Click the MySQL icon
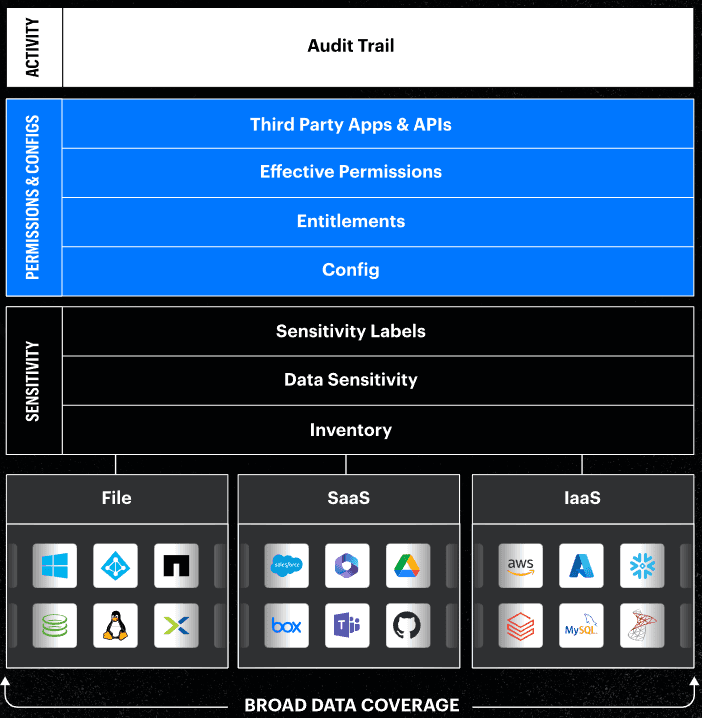 point(581,626)
